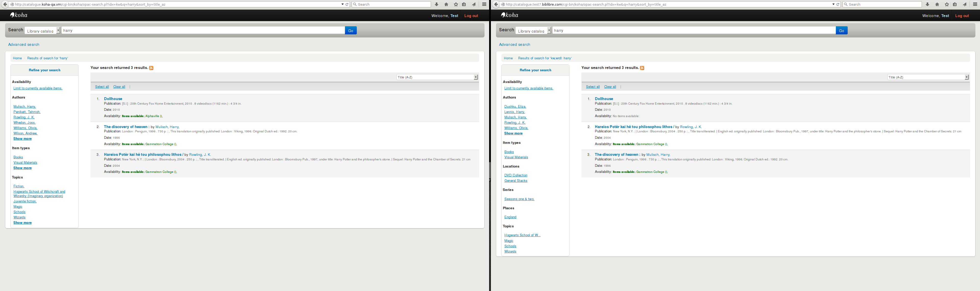Open downloads arrow in right browser toolbar
Image resolution: width=980 pixels, height=291 pixels.
click(x=927, y=5)
